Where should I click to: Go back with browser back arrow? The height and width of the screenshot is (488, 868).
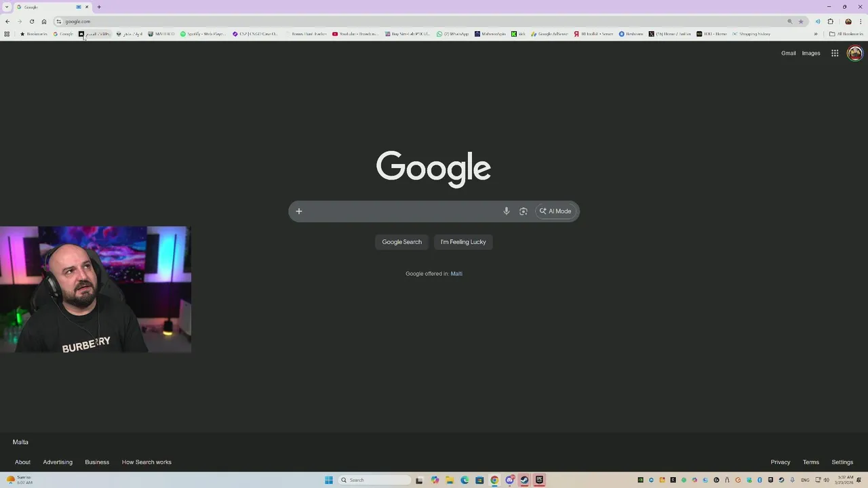[7, 22]
